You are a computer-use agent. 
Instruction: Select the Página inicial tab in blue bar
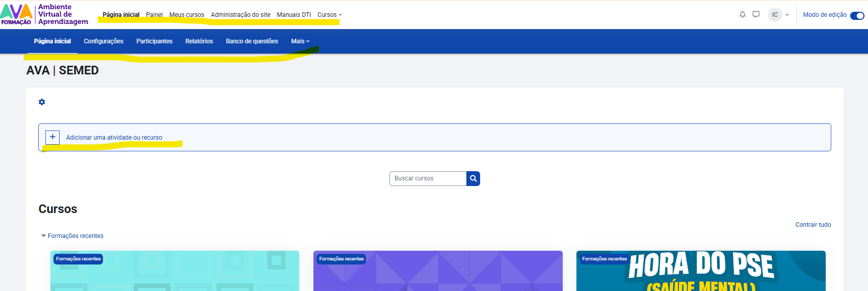point(52,41)
